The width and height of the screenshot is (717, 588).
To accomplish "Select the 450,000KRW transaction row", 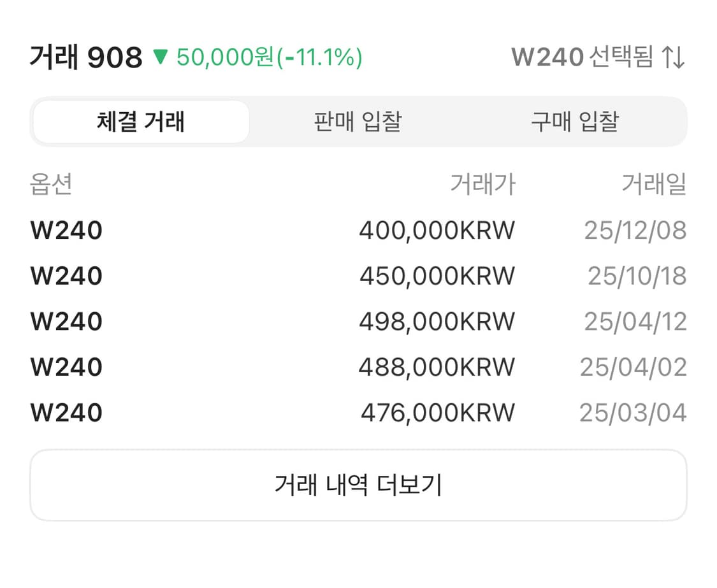I will click(x=438, y=275).
